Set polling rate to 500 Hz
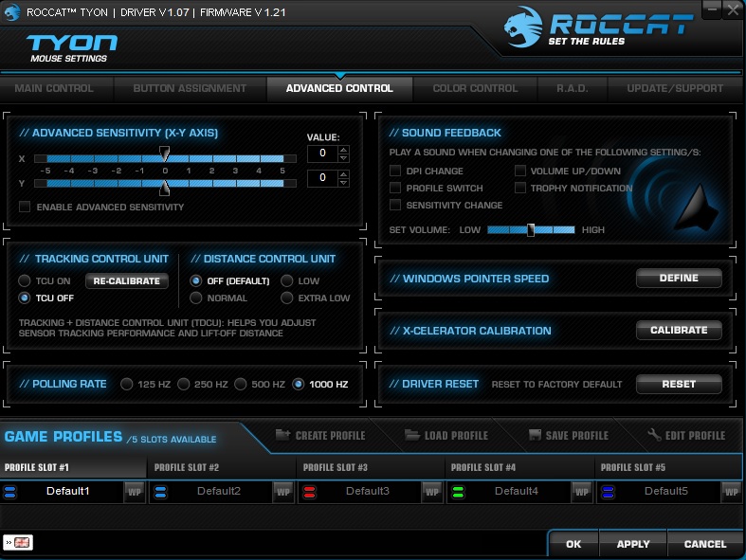Viewport: 746px width, 560px height. click(242, 384)
